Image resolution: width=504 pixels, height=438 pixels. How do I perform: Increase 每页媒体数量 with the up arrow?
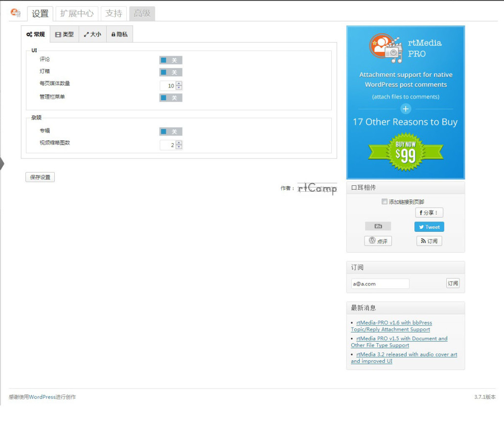click(179, 84)
